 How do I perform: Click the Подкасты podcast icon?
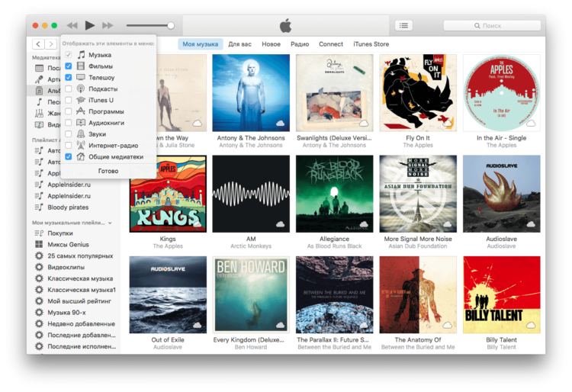[81, 88]
